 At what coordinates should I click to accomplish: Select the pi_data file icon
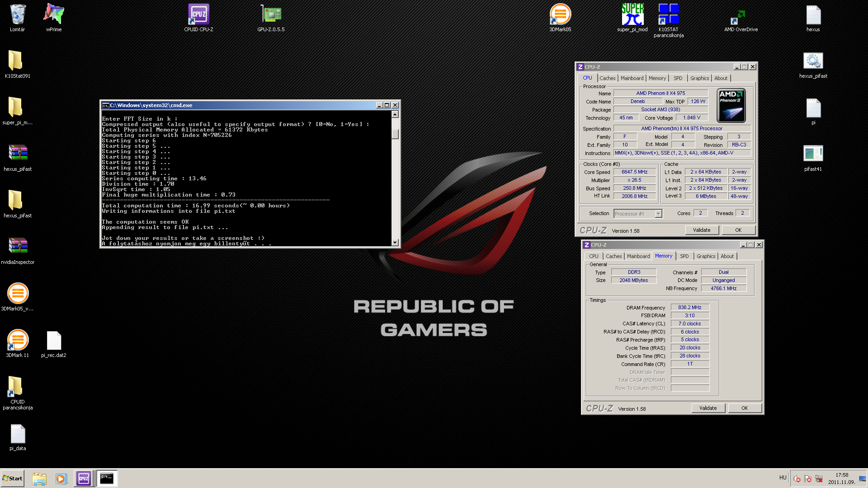tap(18, 437)
